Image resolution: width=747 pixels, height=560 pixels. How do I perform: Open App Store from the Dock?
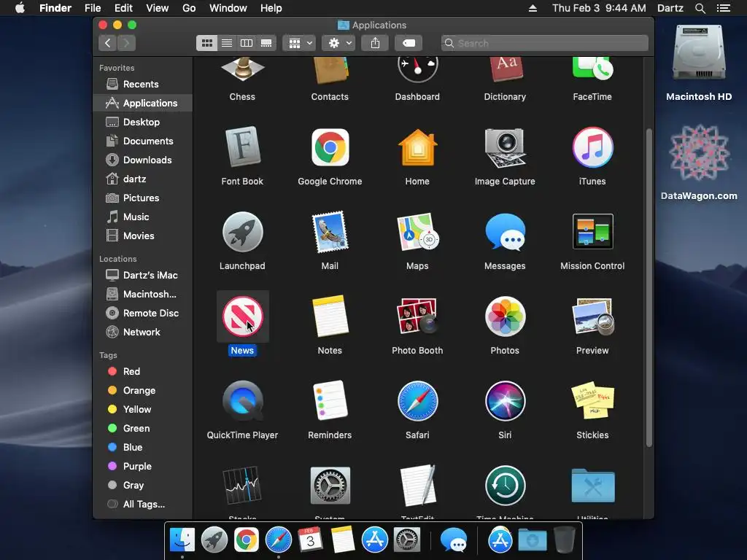coord(374,540)
